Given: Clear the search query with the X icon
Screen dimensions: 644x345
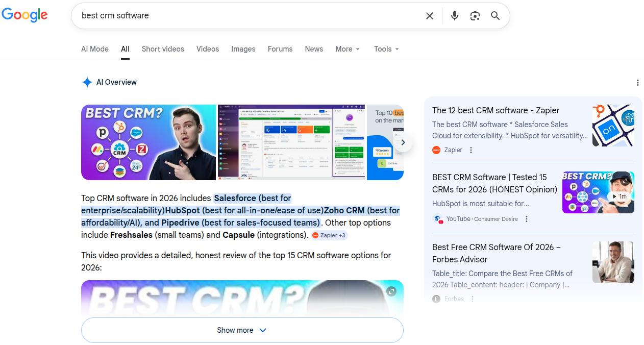Looking at the screenshot, I should (429, 16).
